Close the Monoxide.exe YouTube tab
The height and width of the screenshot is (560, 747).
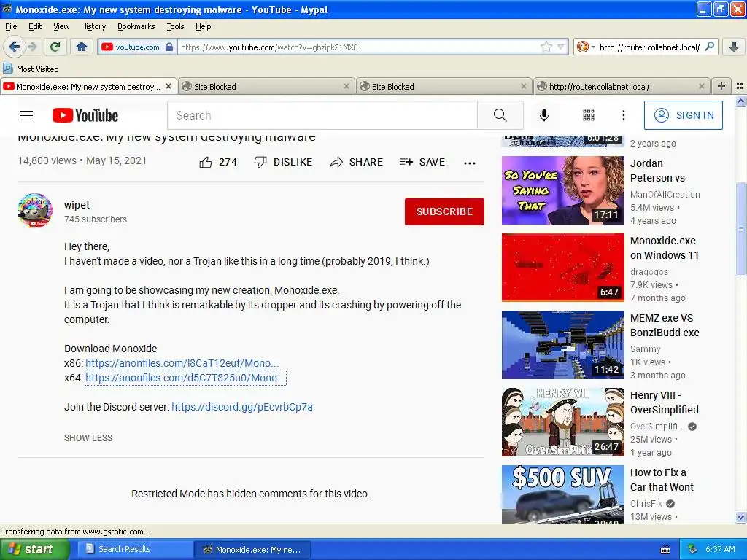click(x=169, y=86)
